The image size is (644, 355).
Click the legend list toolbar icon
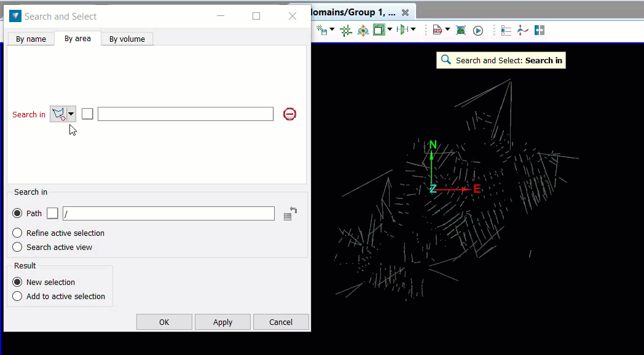pos(506,31)
